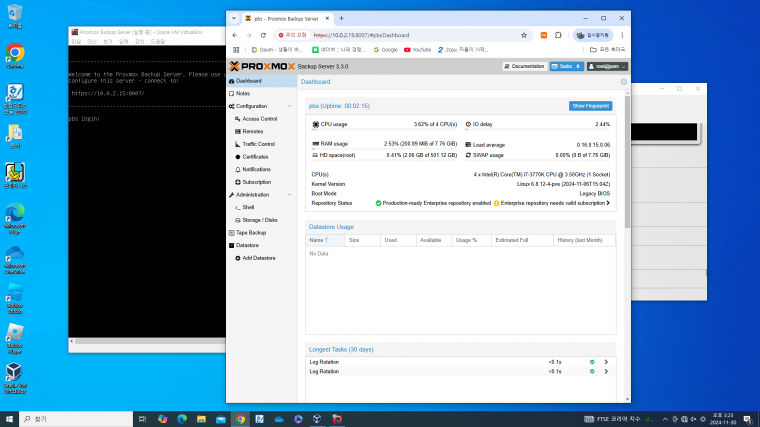Open Chrome three-dot menu
The height and width of the screenshot is (427, 760).
pos(622,35)
